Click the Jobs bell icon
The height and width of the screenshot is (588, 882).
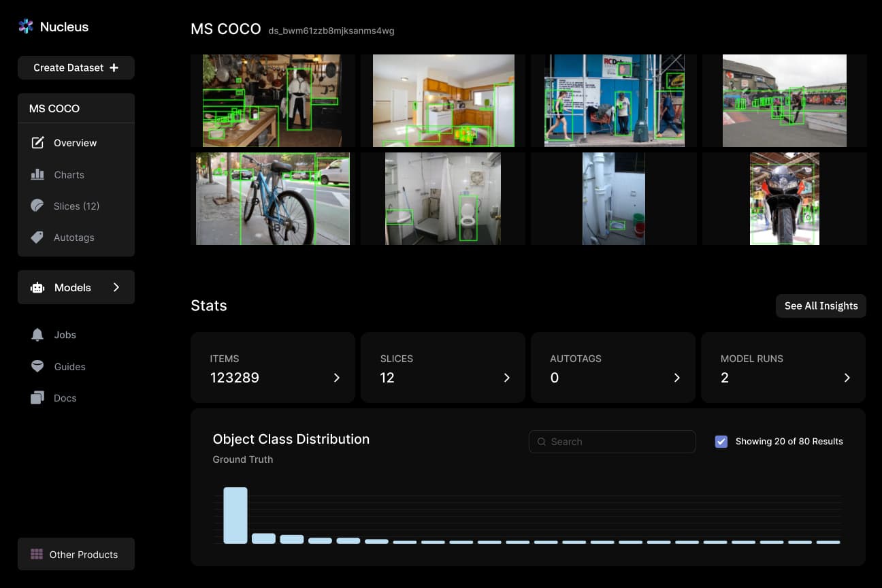tap(37, 335)
